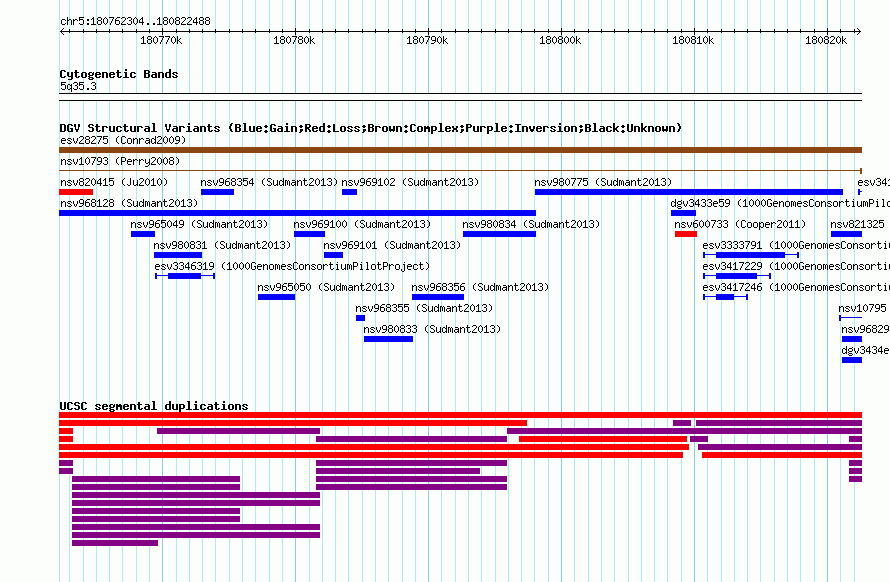This screenshot has width=890, height=582.
Task: Select the 5q35.3 band label
Action: coord(78,86)
